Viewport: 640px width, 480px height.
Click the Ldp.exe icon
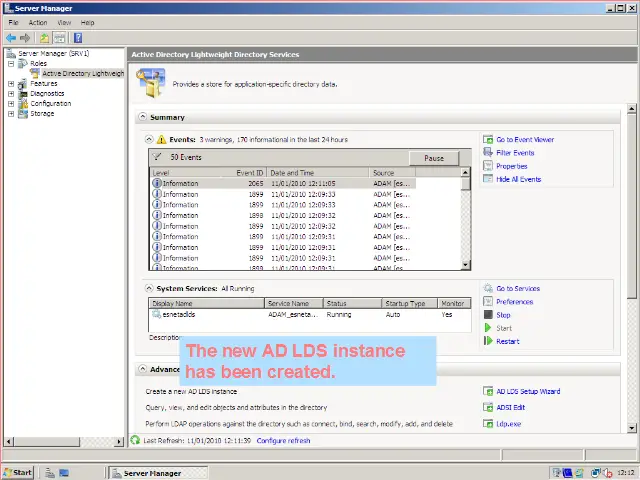pos(488,424)
